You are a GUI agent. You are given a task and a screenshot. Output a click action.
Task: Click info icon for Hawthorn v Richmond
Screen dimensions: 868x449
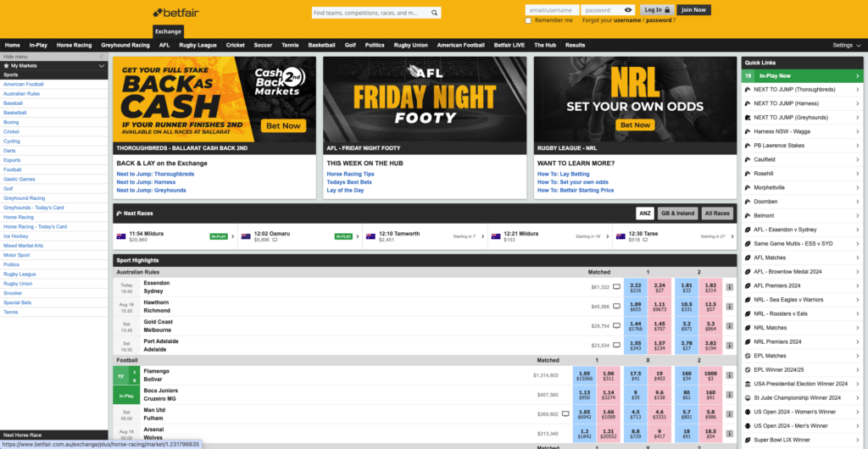click(729, 307)
